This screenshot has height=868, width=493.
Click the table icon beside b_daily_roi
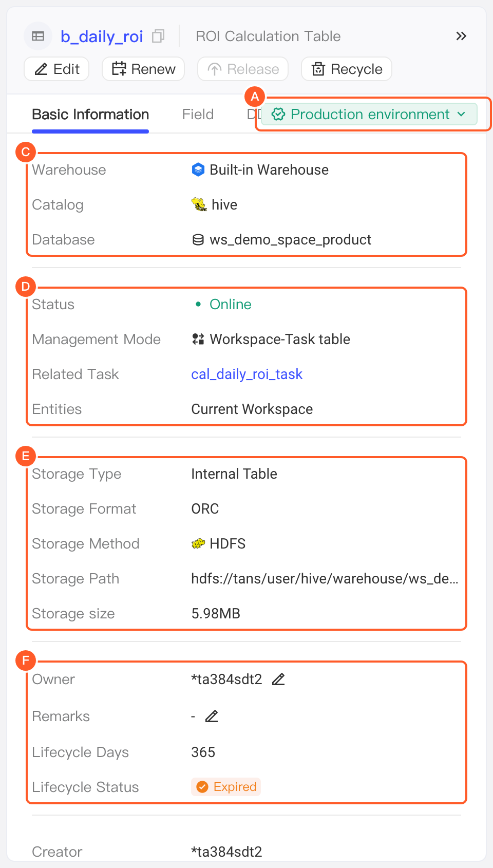tap(38, 36)
